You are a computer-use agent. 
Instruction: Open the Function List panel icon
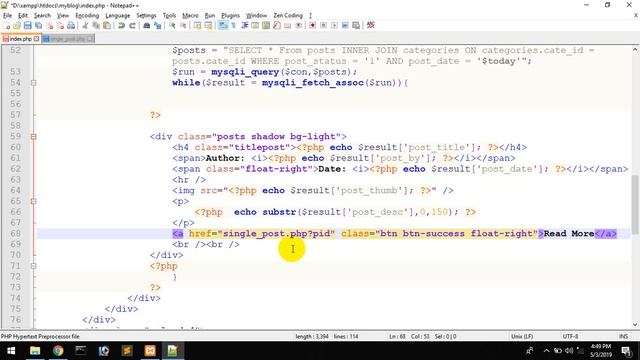pos(277,25)
